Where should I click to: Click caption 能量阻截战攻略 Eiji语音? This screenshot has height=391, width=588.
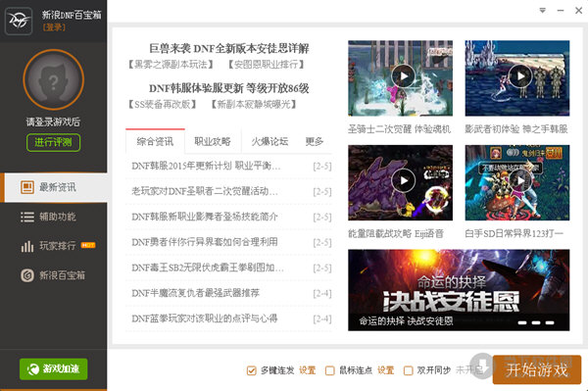pos(396,234)
